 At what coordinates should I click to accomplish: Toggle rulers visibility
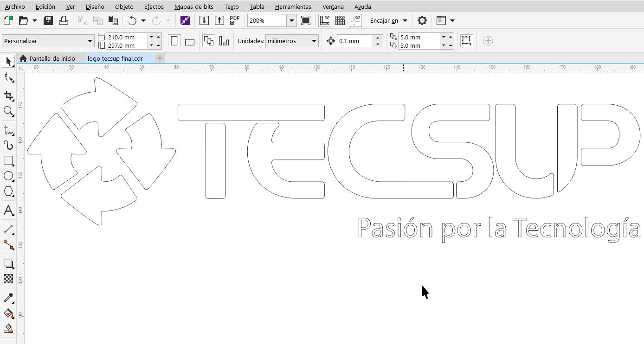(x=324, y=20)
